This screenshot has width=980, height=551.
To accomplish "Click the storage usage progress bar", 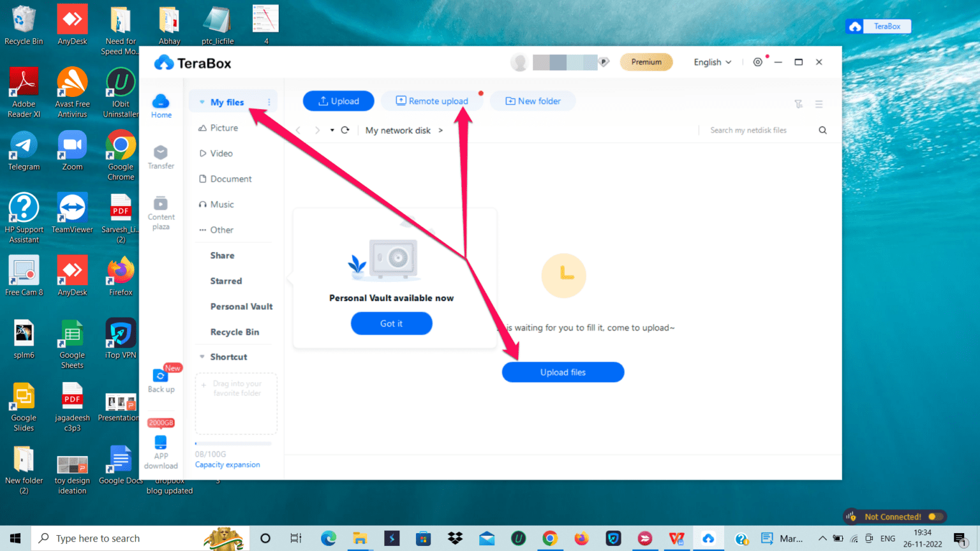I will click(234, 444).
